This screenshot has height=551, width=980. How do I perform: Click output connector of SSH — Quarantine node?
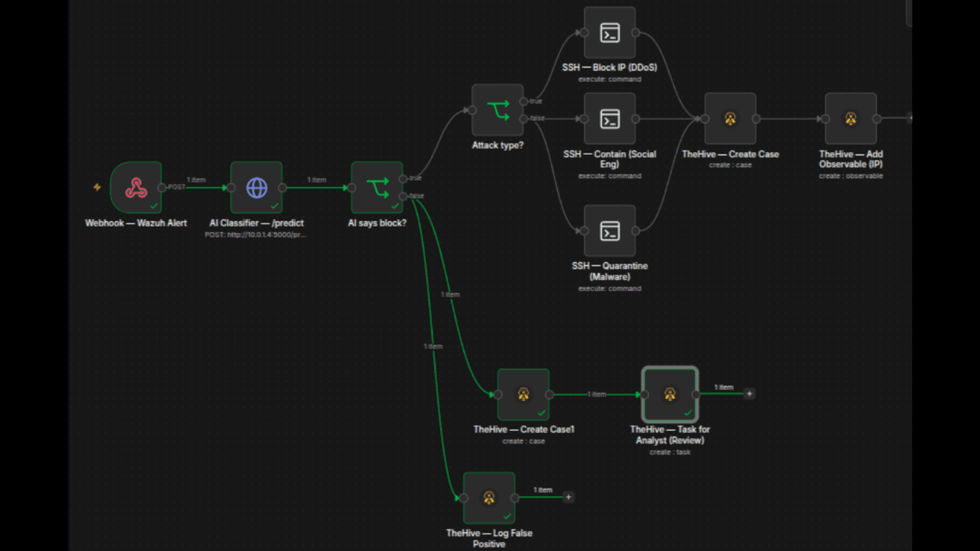coord(635,231)
